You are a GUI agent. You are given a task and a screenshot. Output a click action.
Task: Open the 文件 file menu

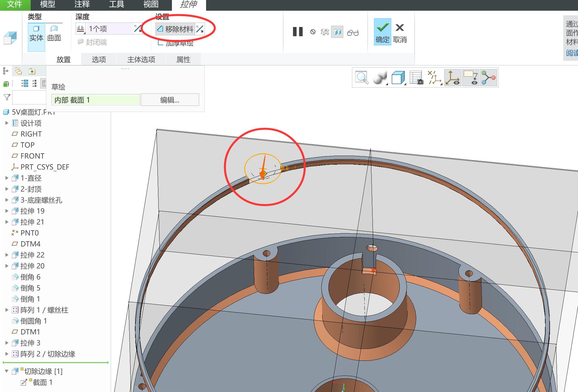(15, 5)
